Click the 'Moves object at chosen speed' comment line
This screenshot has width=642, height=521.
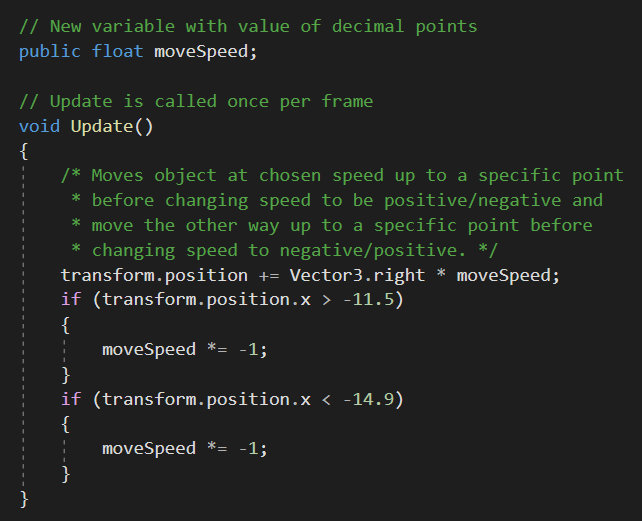coord(342,176)
